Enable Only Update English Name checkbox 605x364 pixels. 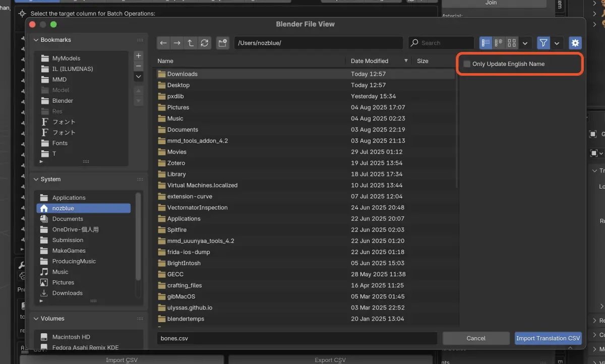pos(467,64)
